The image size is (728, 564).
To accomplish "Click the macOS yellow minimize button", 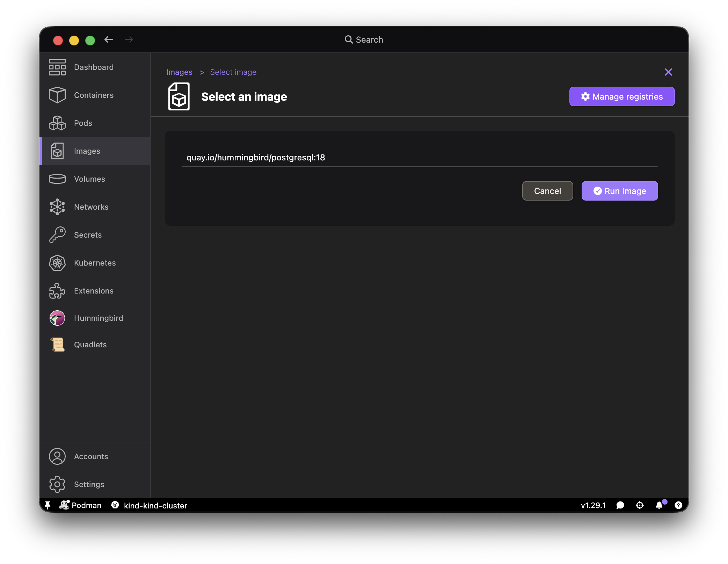I will click(74, 40).
